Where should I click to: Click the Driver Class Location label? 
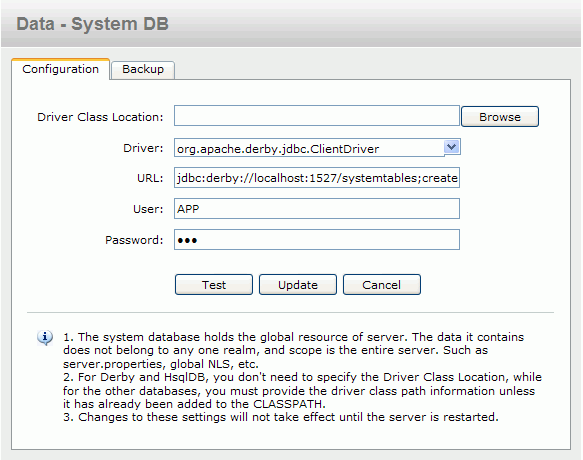coord(100,117)
